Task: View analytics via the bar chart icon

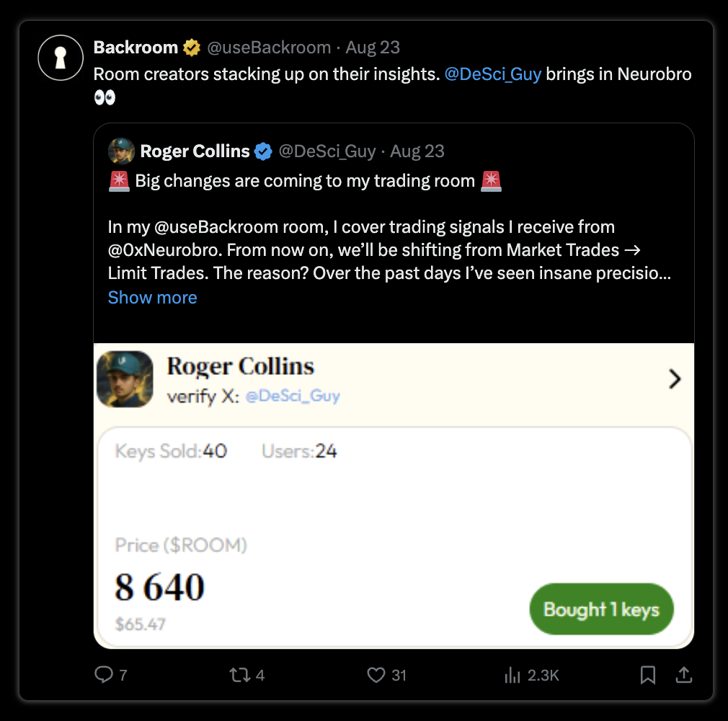Action: click(512, 675)
